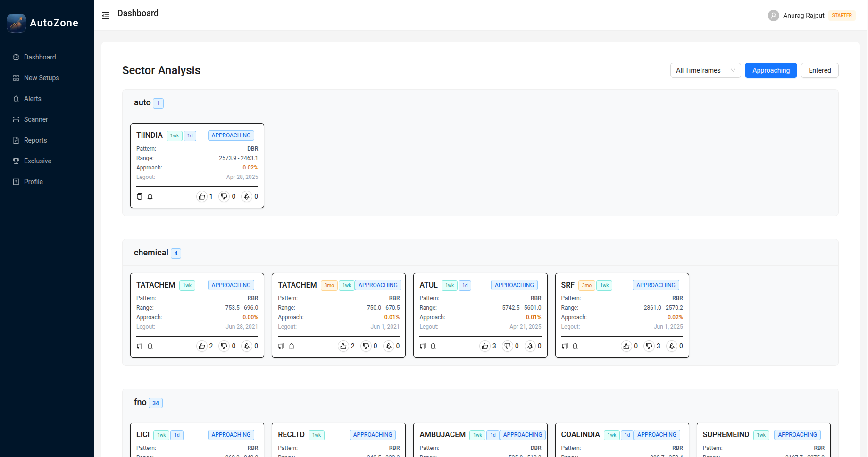Click the APPROACHING badge on the SRF card
Screen dimensions: 868x457
pyautogui.click(x=656, y=285)
